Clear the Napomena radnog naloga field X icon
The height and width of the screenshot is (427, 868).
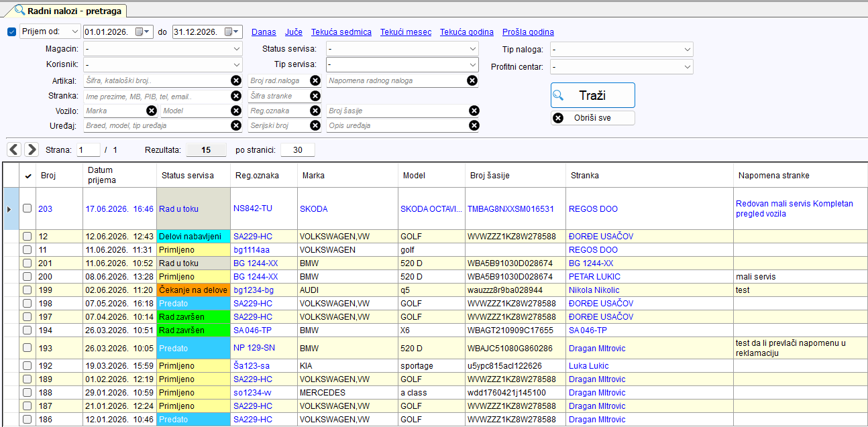coord(472,80)
